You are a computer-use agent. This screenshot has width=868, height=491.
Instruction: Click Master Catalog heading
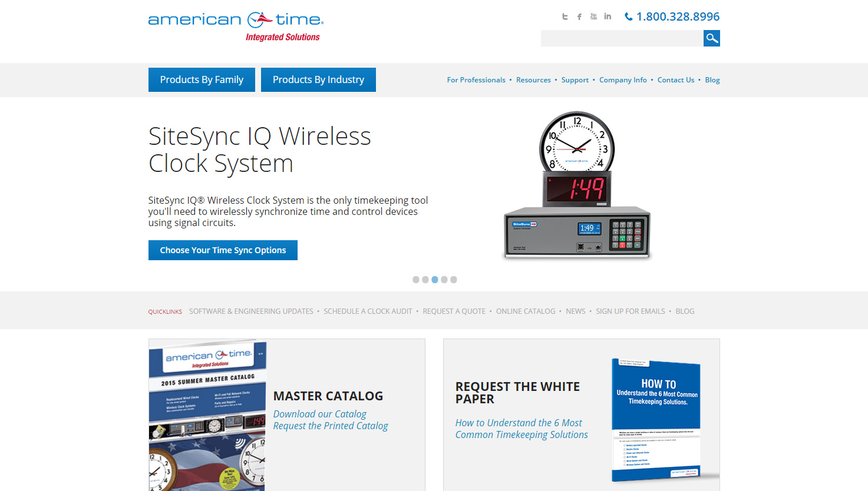pyautogui.click(x=328, y=396)
